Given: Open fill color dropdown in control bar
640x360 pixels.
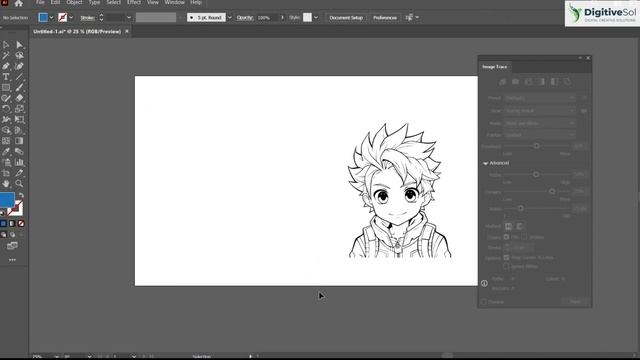Looking at the screenshot, I should 51,18.
